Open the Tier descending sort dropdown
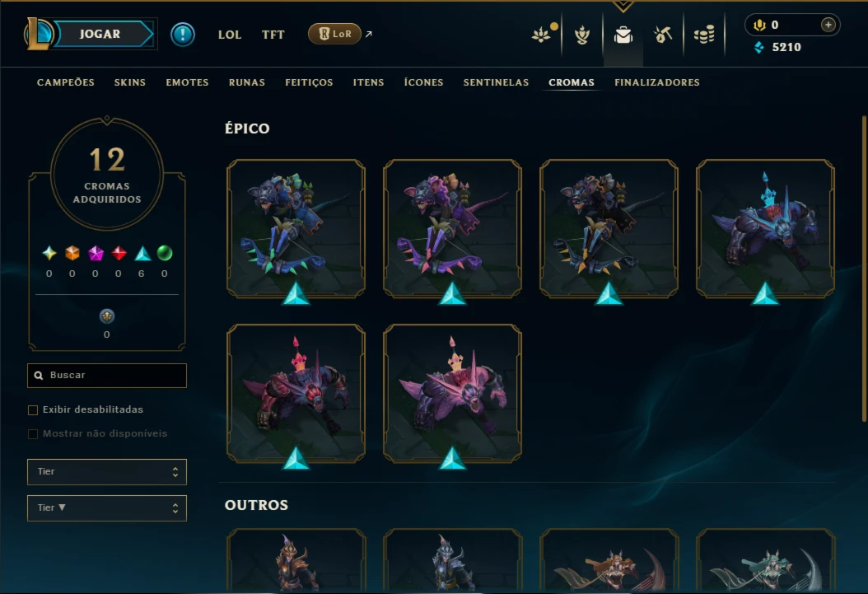This screenshot has width=868, height=594. pyautogui.click(x=107, y=508)
